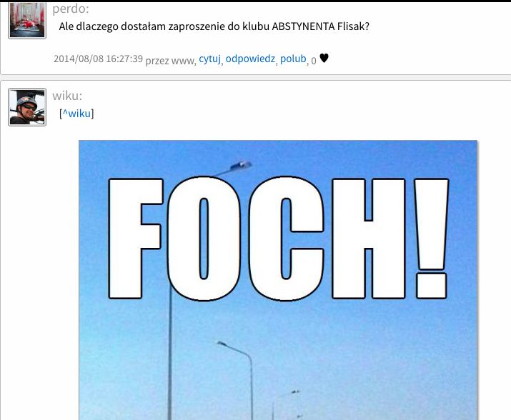Click the opening bracket before ^wiku

[x=61, y=114]
